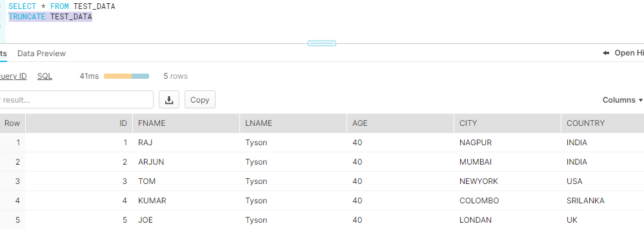This screenshot has height=244, width=644.
Task: Click the Open History arrow icon
Action: point(606,53)
